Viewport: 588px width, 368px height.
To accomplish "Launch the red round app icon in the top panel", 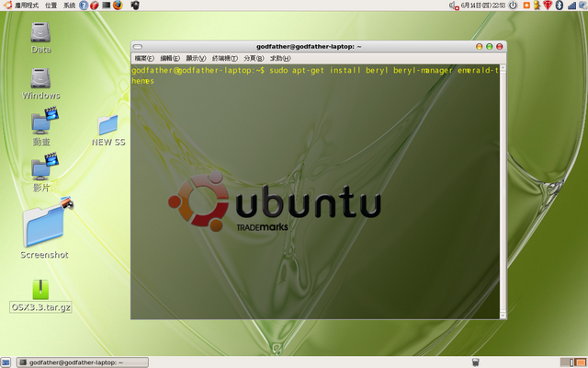I will pyautogui.click(x=94, y=6).
